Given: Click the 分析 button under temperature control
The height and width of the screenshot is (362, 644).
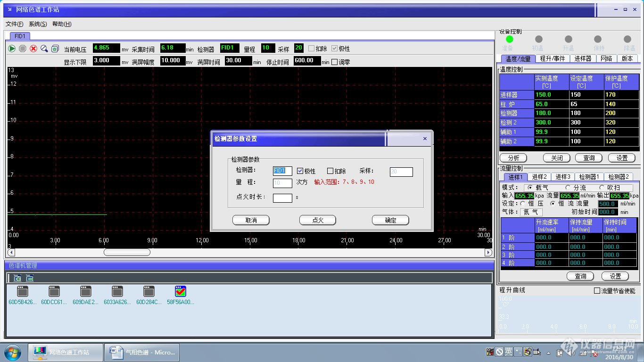Looking at the screenshot, I should pos(513,158).
